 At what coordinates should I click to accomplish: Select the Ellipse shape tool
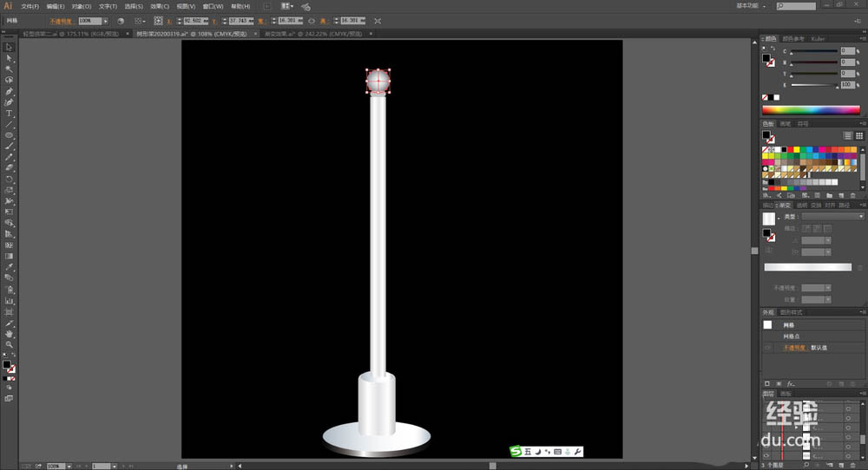click(9, 135)
